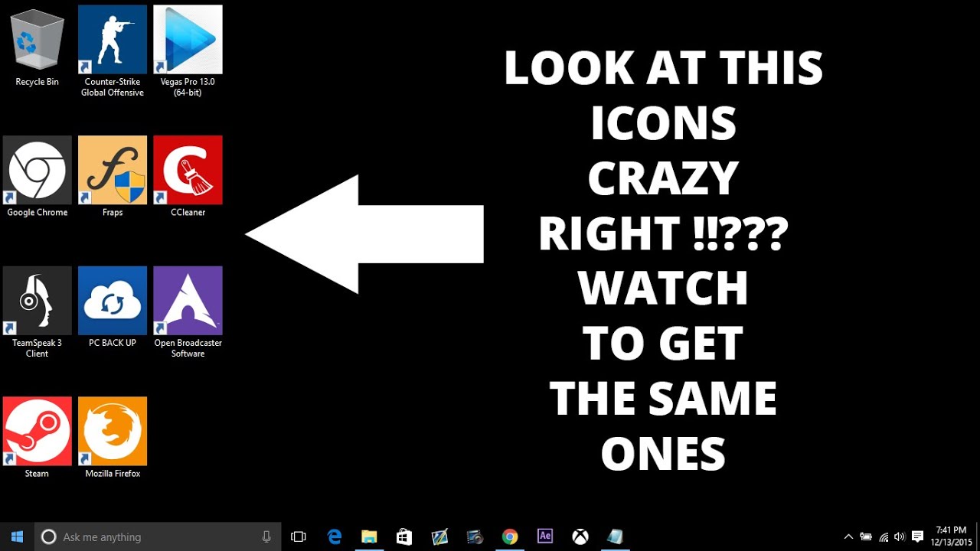The height and width of the screenshot is (551, 980).
Task: Open Microsoft Edge in the taskbar
Action: click(x=334, y=536)
